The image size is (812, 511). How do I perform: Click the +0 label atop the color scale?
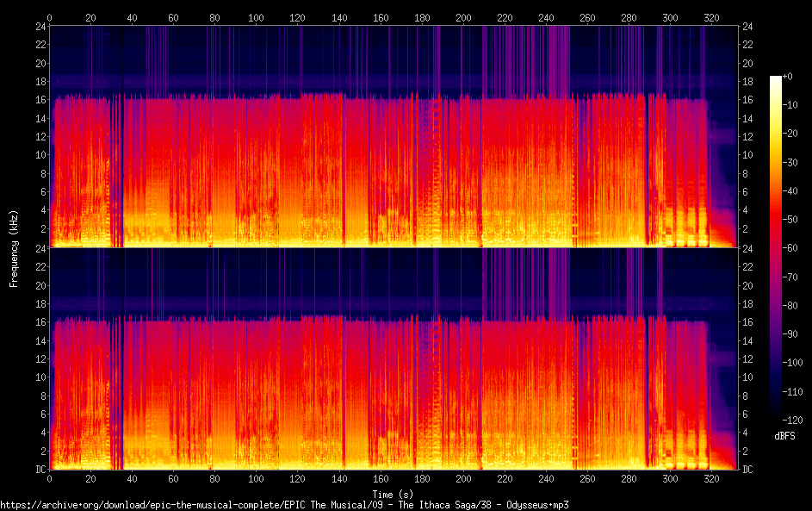(x=787, y=77)
